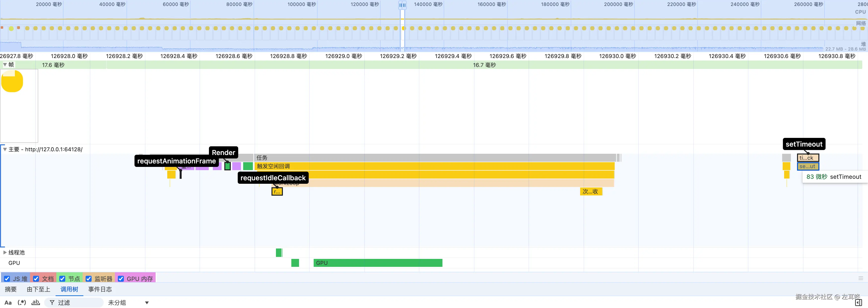868x308 pixels.
Task: Toggle the GPU 内存 checkbox
Action: click(x=121, y=279)
